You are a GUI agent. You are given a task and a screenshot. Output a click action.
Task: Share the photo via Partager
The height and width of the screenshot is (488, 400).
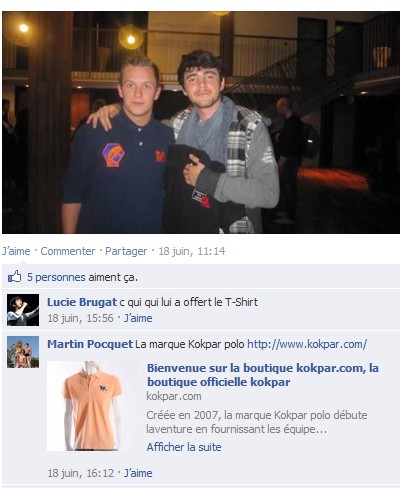tap(126, 251)
